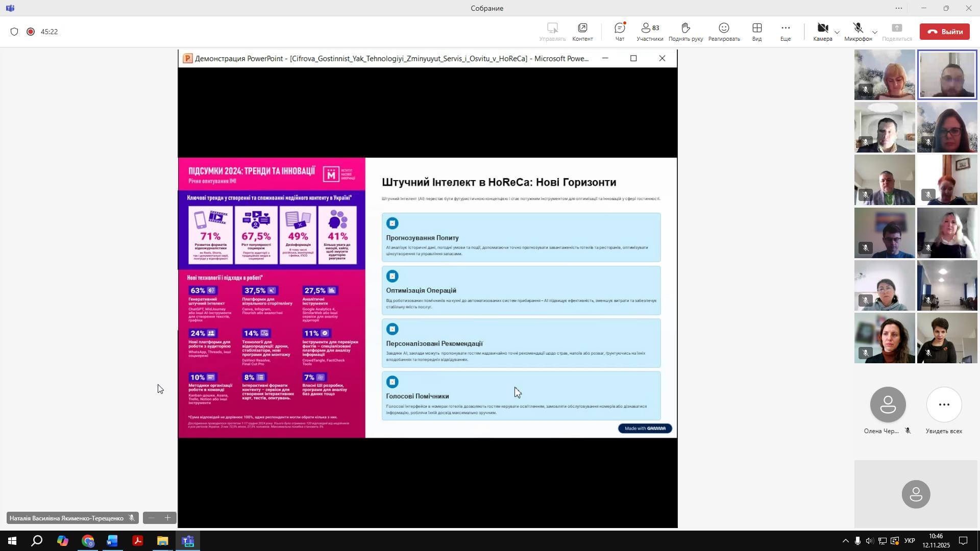Switch keyboard language УКР indicator
This screenshot has height=551, width=980.
[909, 541]
